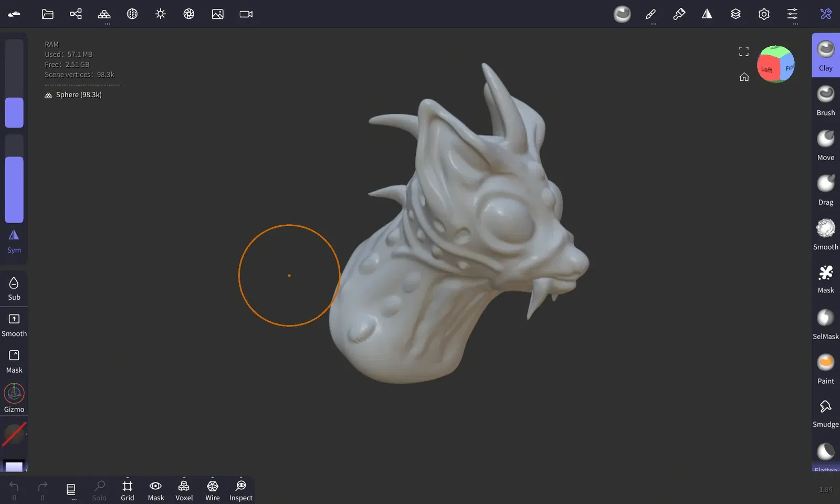Activate the Inspect option

pyautogui.click(x=241, y=490)
